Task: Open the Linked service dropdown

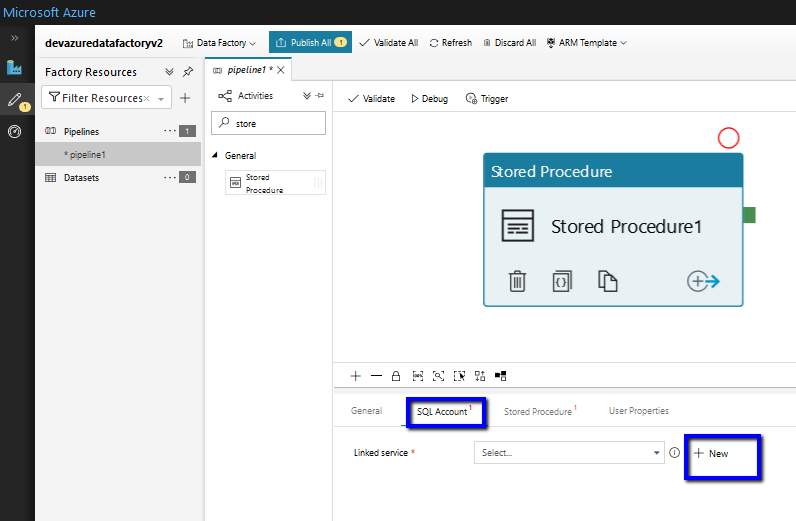Action: [568, 453]
